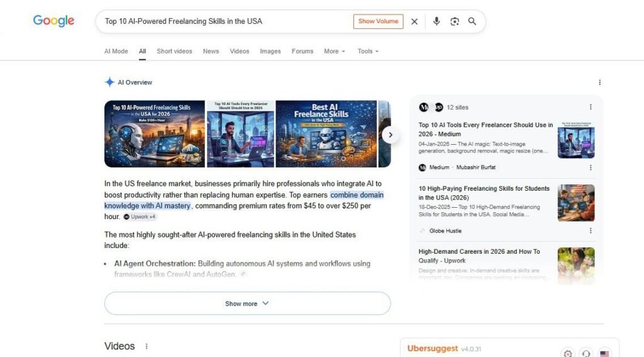Open Google Lens image search icon

pos(454,21)
